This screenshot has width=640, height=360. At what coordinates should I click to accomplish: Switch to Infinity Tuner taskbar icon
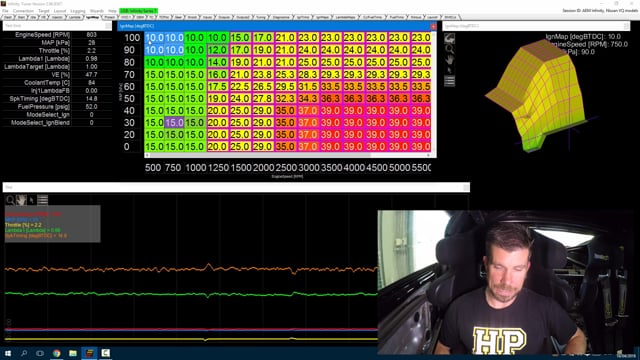[x=89, y=353]
